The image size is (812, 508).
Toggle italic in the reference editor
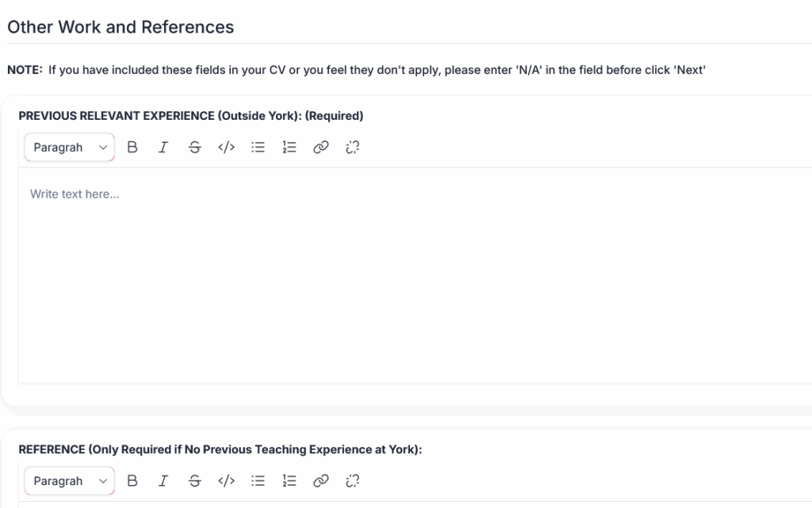click(x=163, y=480)
